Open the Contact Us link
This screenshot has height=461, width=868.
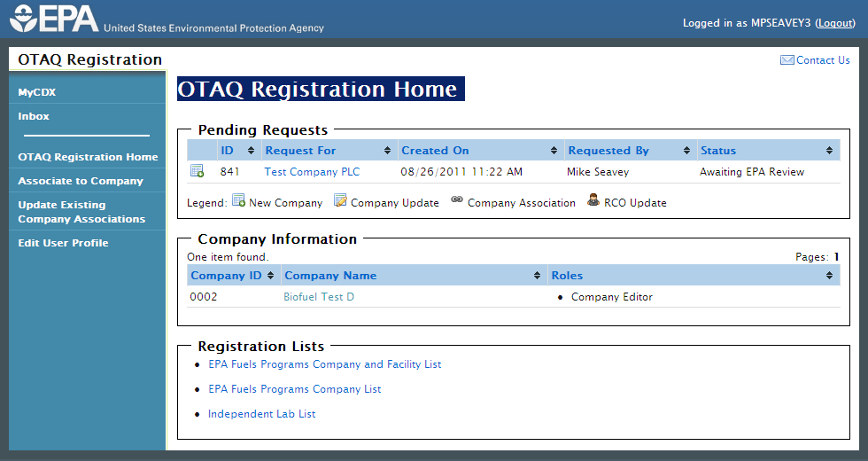pos(823,60)
